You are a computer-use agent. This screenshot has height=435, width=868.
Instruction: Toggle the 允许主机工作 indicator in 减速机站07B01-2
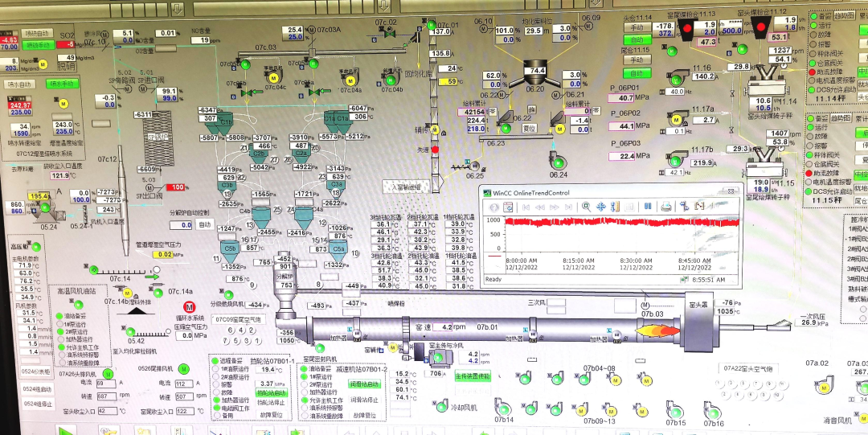[x=305, y=400]
